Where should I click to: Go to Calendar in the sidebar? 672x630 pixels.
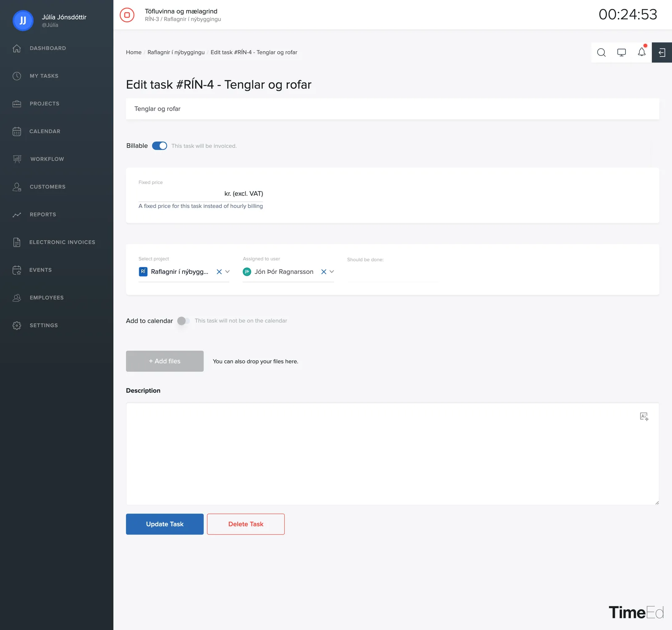click(45, 131)
